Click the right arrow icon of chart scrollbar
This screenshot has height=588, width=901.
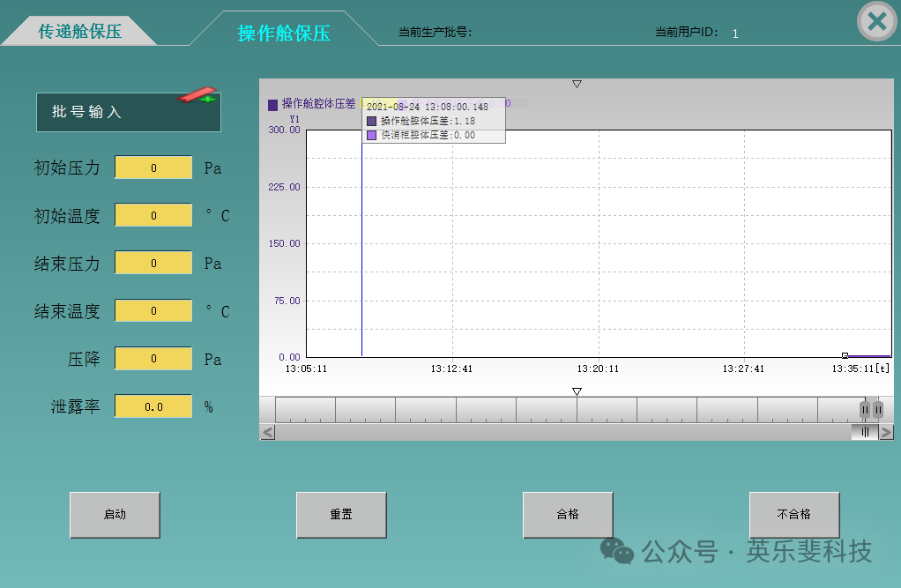[886, 432]
